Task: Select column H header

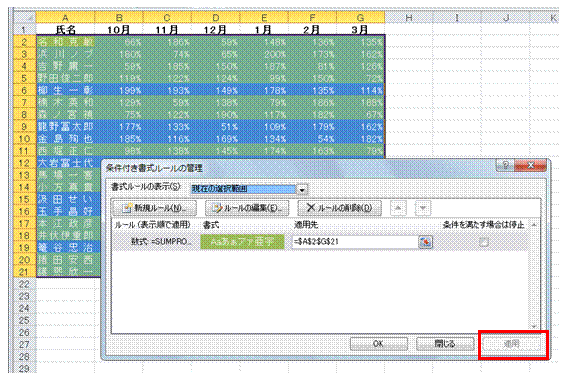Action: click(409, 17)
